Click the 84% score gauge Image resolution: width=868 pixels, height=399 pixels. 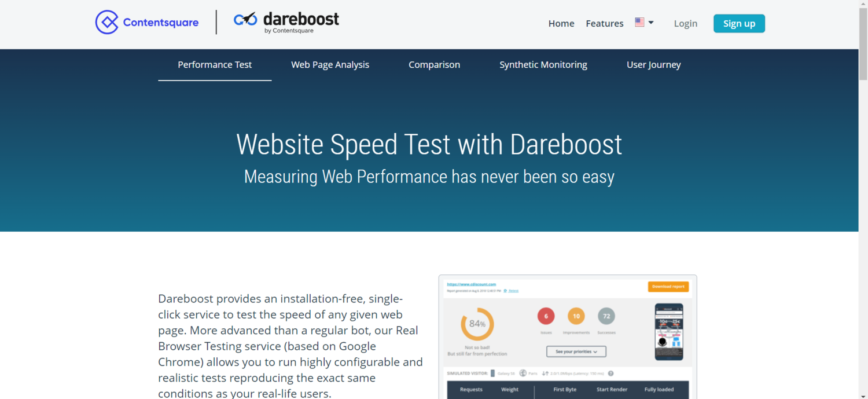(477, 324)
